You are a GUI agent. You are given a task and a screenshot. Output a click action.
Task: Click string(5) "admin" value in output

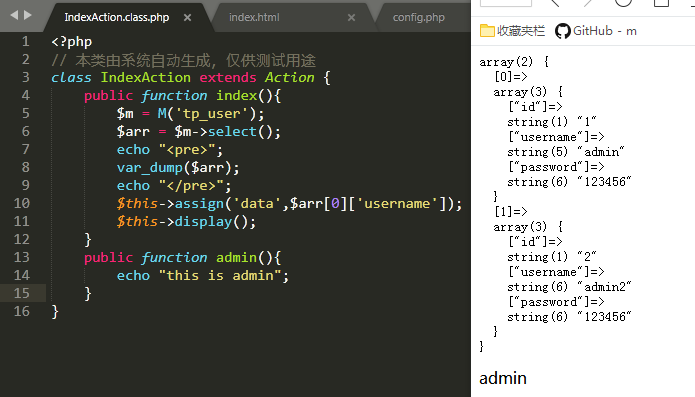(x=566, y=152)
